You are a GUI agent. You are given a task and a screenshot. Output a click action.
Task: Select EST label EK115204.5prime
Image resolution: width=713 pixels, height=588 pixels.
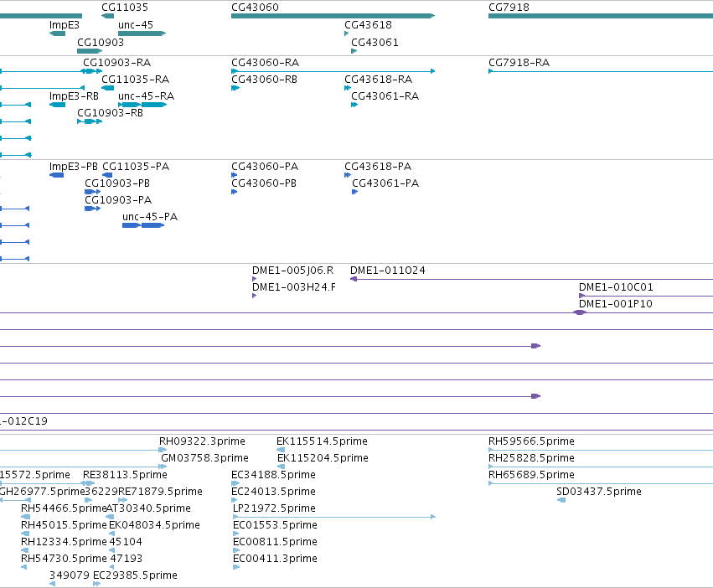click(323, 458)
